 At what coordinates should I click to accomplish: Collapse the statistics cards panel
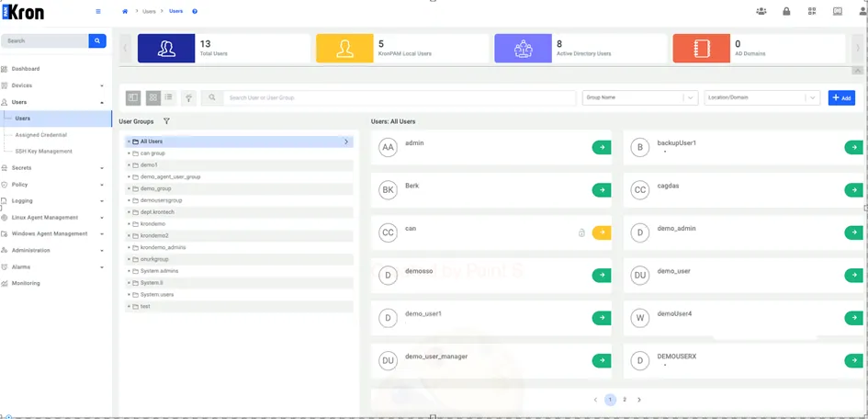coord(858,71)
